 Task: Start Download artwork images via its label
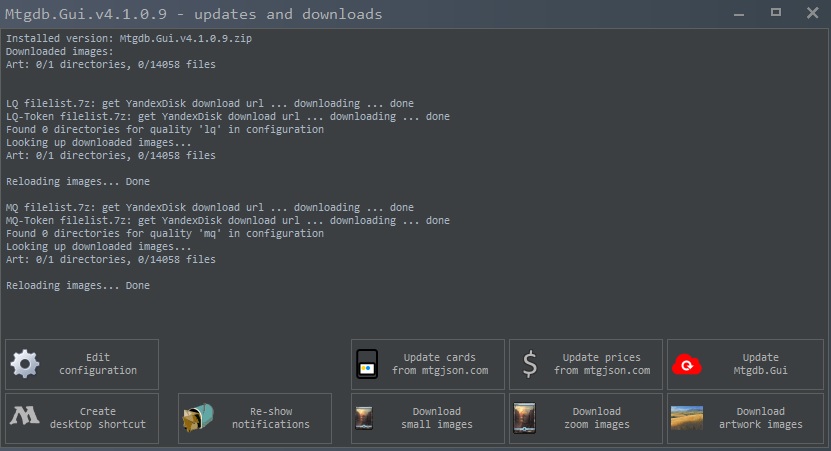pos(761,418)
